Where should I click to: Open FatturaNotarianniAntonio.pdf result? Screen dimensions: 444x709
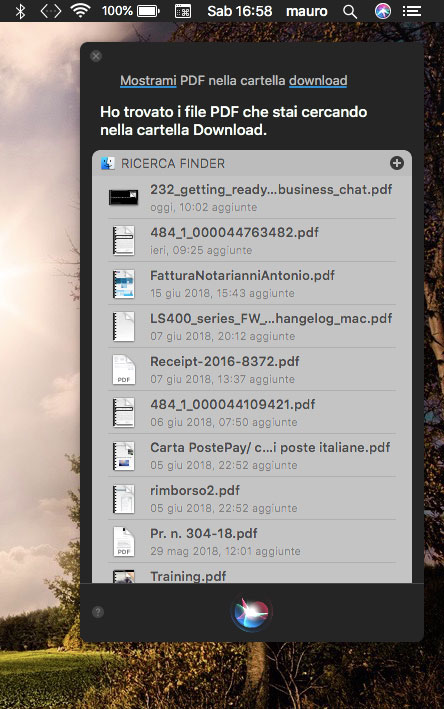[251, 284]
